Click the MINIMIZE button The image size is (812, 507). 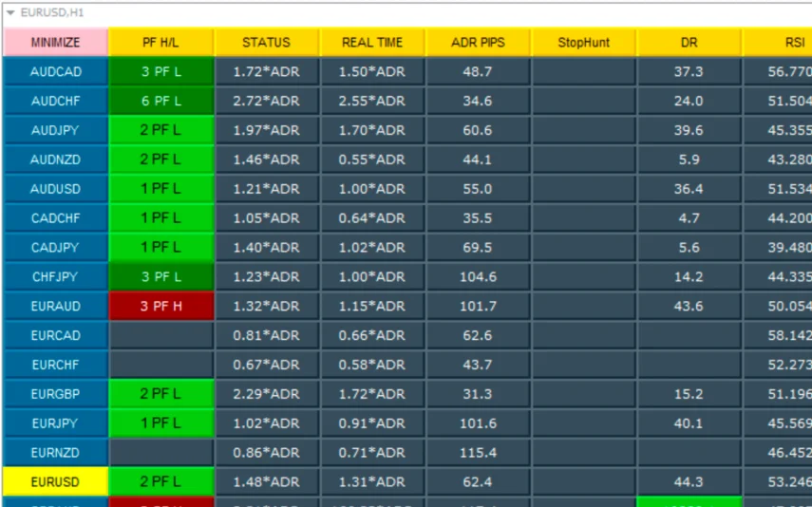[x=55, y=43]
